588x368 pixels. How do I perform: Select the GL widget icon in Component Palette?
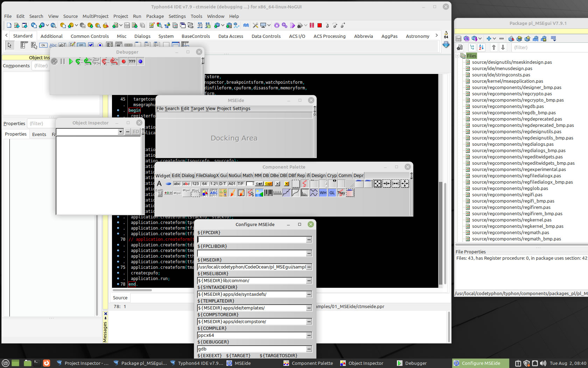tap(332, 193)
